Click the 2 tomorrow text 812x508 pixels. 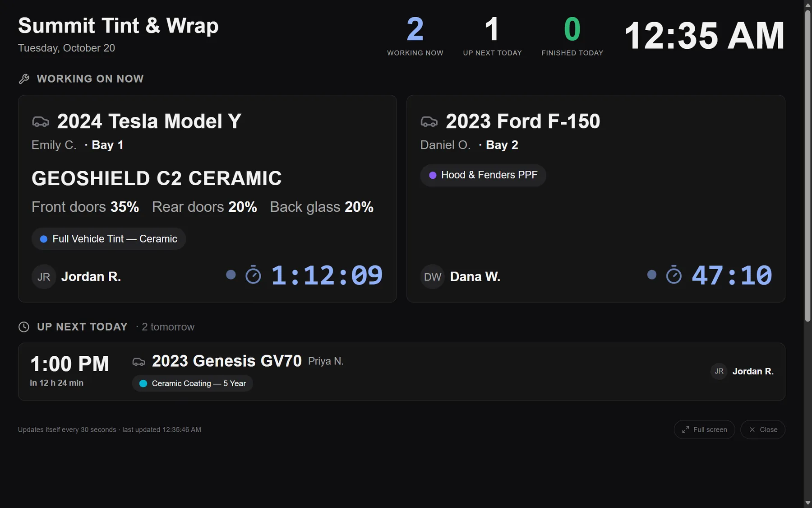pos(168,327)
